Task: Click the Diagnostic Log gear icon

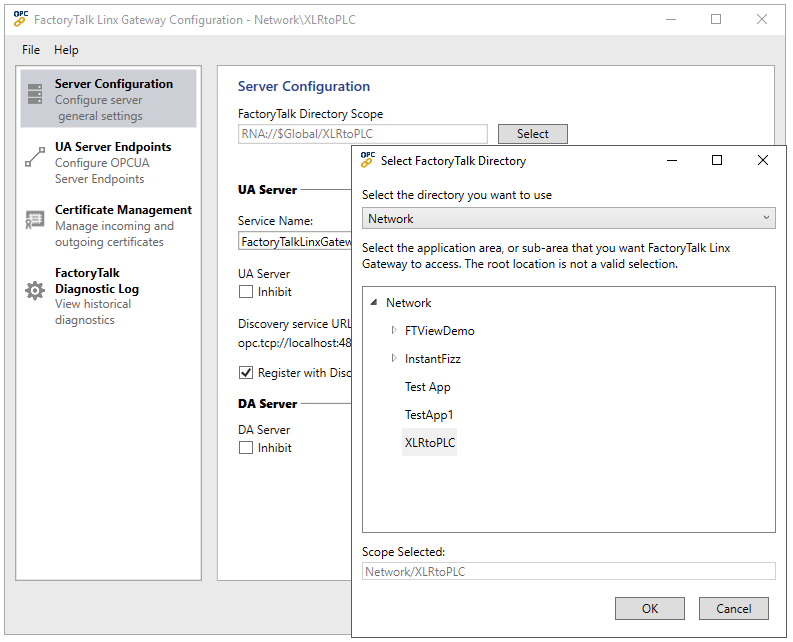Action: [x=35, y=290]
